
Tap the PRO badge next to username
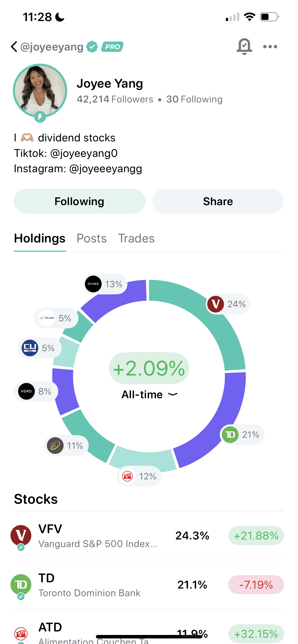tap(112, 47)
